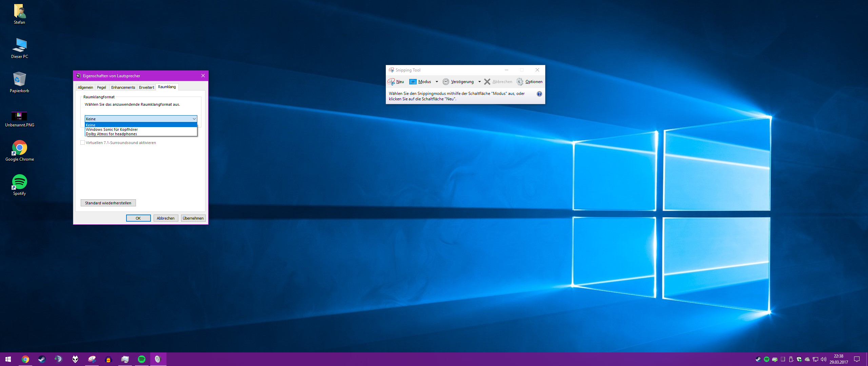Screen dimensions: 868x366
Task: Click the Neu snip scissors icon
Action: [391, 82]
